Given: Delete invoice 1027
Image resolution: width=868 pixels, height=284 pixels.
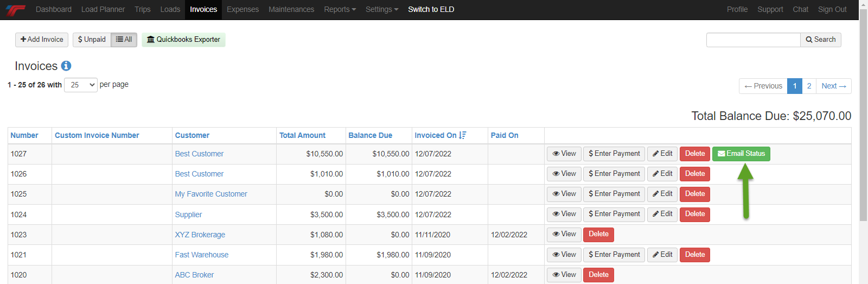Looking at the screenshot, I should pyautogui.click(x=695, y=154).
